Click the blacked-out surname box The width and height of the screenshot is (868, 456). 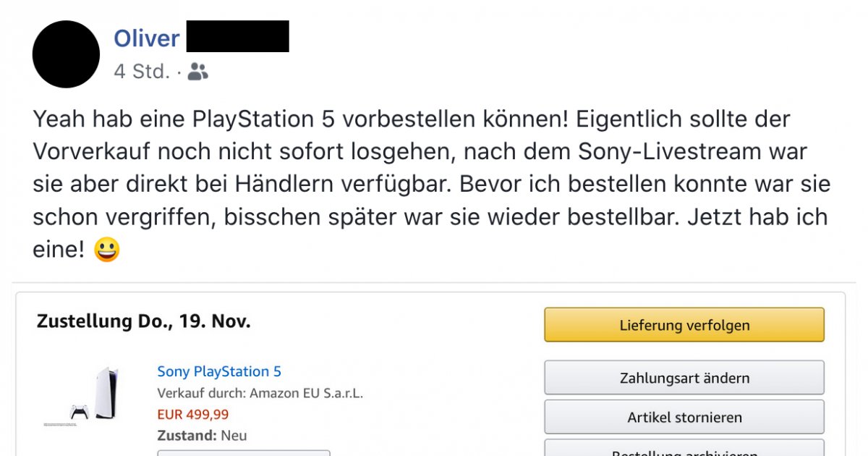pyautogui.click(x=237, y=36)
